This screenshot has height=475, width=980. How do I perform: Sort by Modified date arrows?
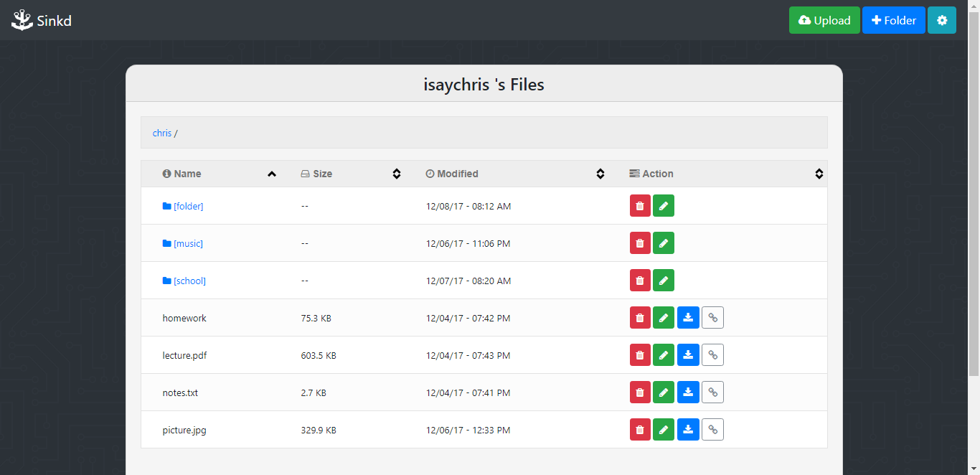point(600,174)
